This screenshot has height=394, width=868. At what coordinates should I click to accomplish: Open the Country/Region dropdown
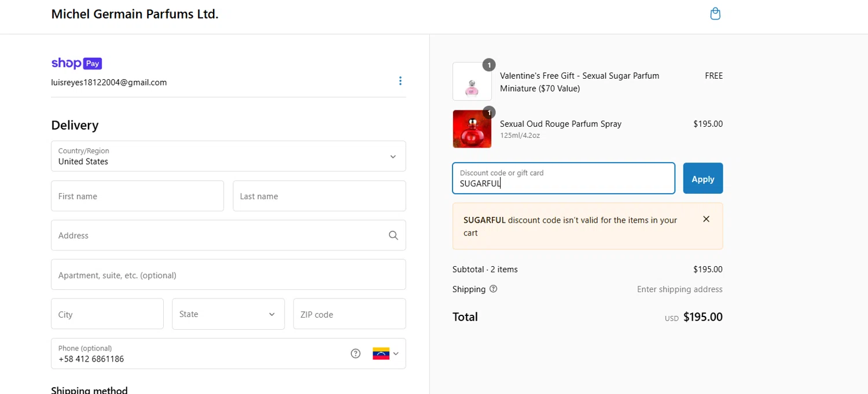point(229,156)
